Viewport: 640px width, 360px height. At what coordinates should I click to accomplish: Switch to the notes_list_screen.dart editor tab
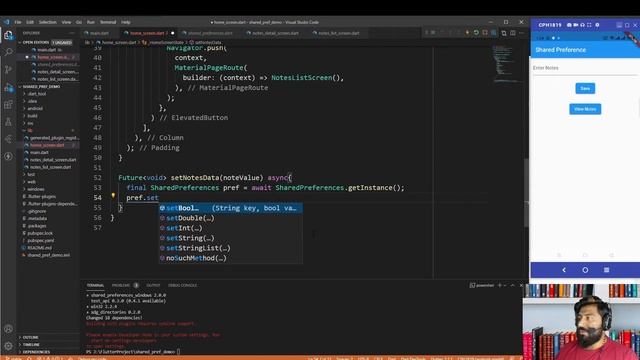[339, 33]
